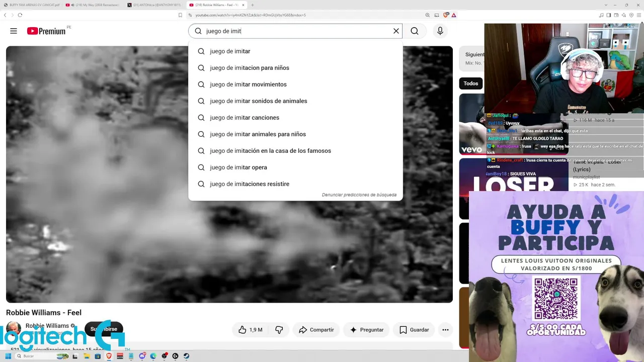Click 'Denunciar predicciones de búsqueda' link
Image resolution: width=644 pixels, height=362 pixels.
click(x=359, y=195)
